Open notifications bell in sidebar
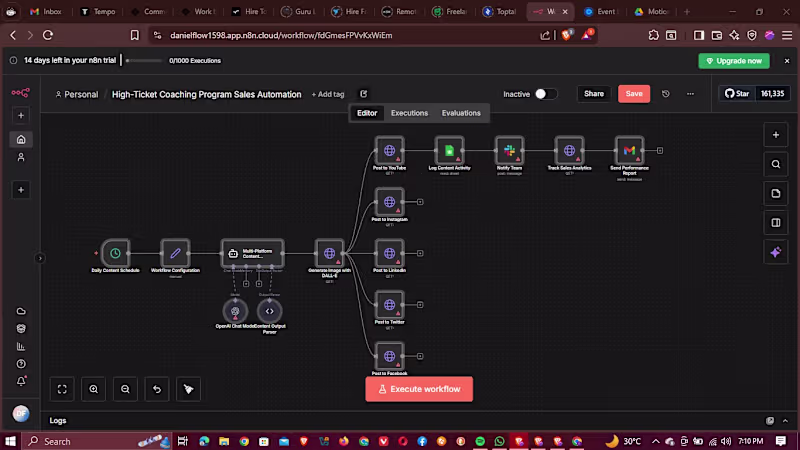This screenshot has height=450, width=800. pyautogui.click(x=21, y=381)
